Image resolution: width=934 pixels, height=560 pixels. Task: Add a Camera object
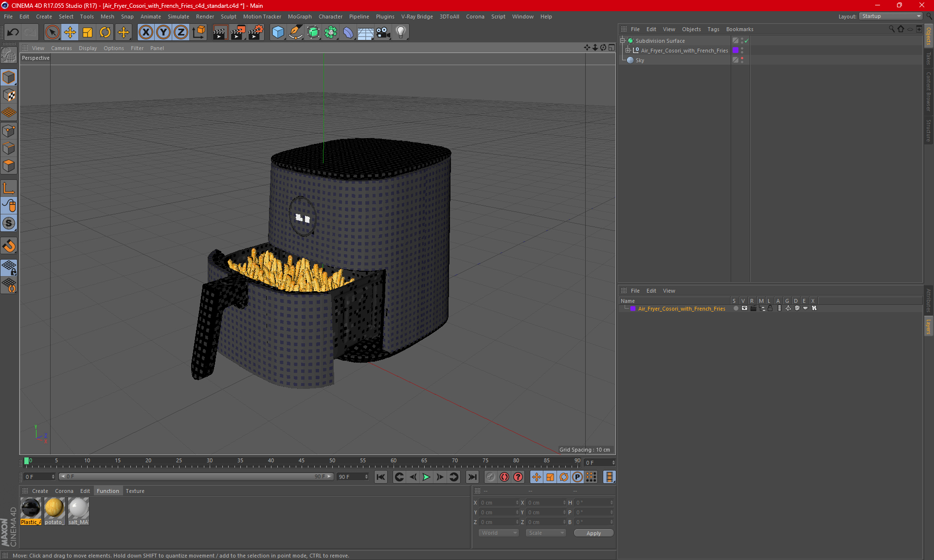point(383,33)
